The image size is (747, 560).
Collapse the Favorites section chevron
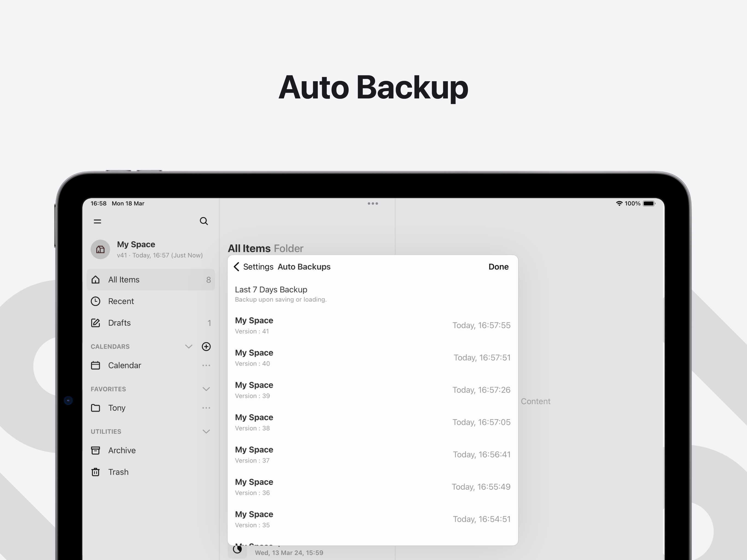click(206, 389)
